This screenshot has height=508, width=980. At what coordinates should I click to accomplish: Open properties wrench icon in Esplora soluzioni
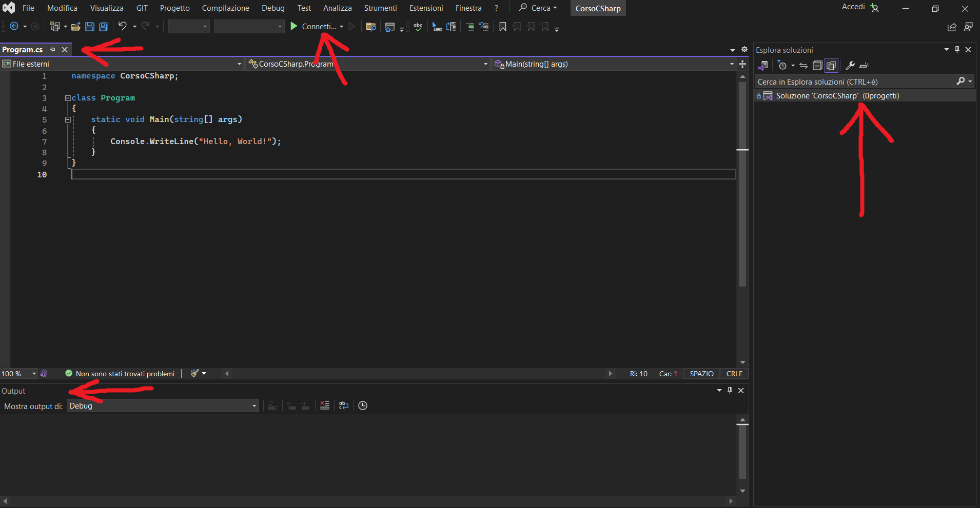point(850,65)
